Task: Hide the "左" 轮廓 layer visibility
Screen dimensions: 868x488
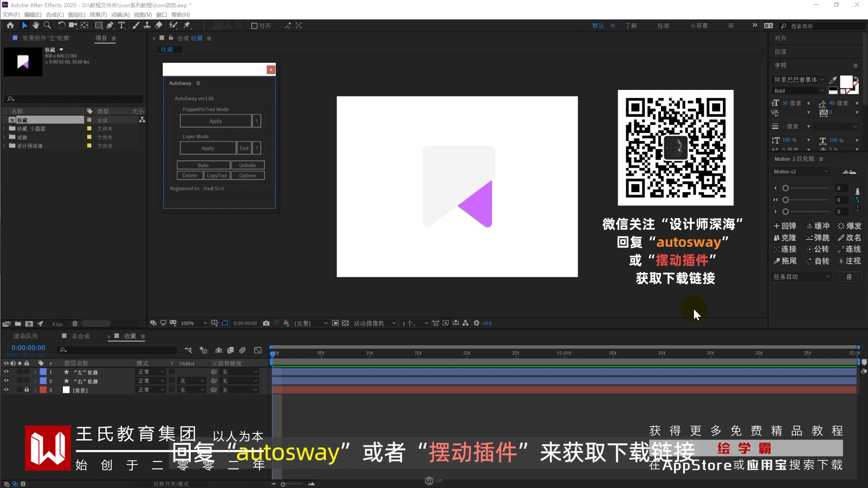Action: [6, 372]
